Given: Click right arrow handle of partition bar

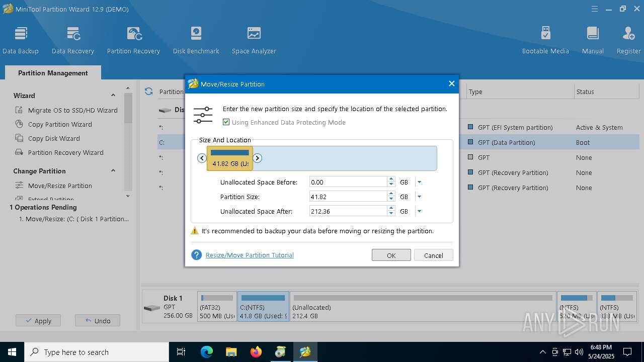Looking at the screenshot, I should [257, 158].
